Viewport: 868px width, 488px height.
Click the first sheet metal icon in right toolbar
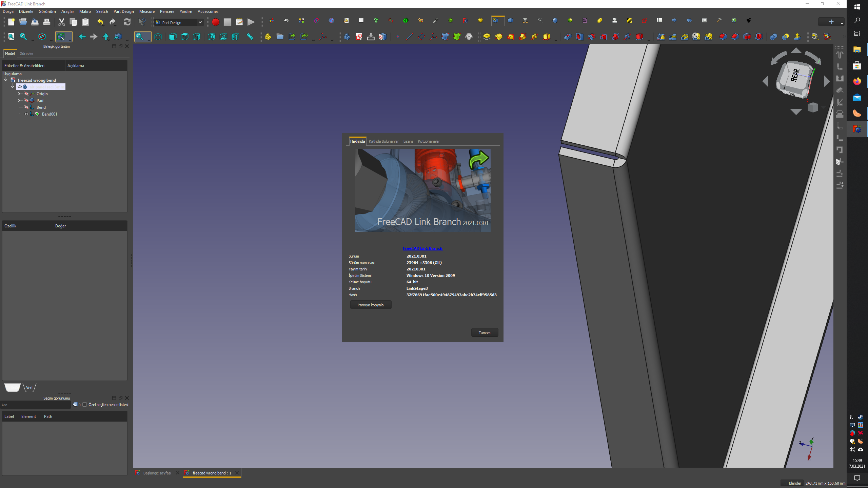(x=840, y=55)
